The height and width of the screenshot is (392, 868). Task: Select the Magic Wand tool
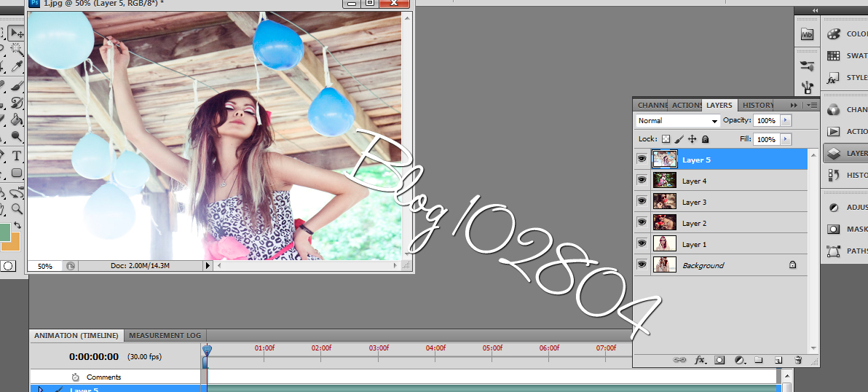[x=17, y=50]
